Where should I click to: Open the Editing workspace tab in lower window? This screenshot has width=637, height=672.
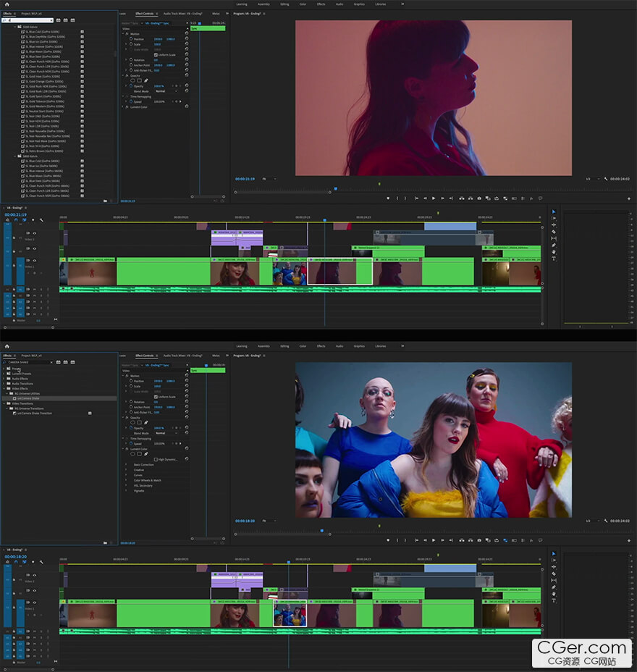point(284,346)
